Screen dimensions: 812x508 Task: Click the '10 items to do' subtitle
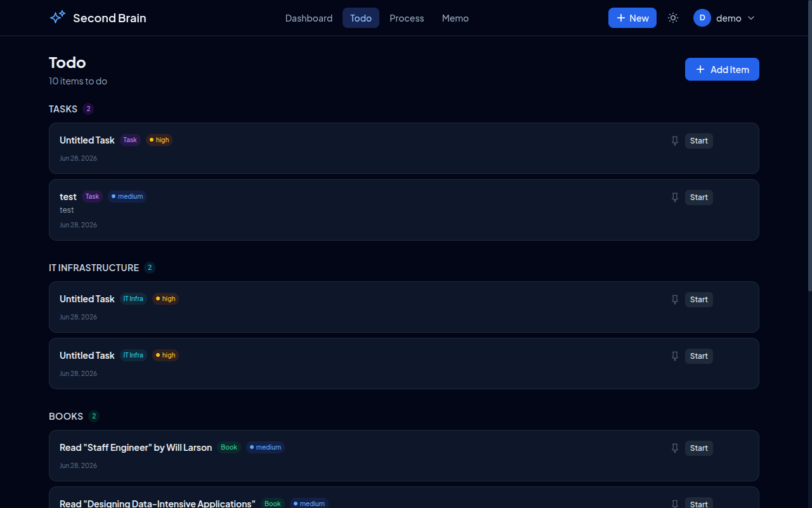78,81
